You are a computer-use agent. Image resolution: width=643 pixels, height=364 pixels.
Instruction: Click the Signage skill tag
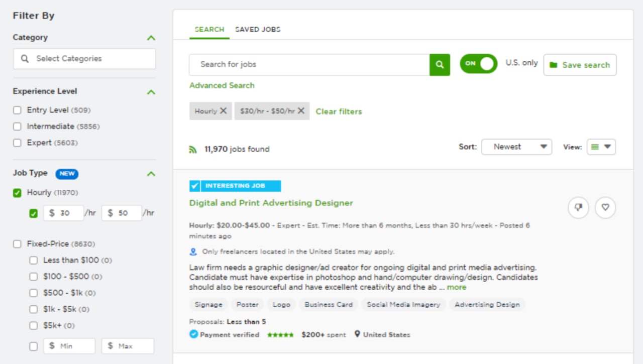208,305
